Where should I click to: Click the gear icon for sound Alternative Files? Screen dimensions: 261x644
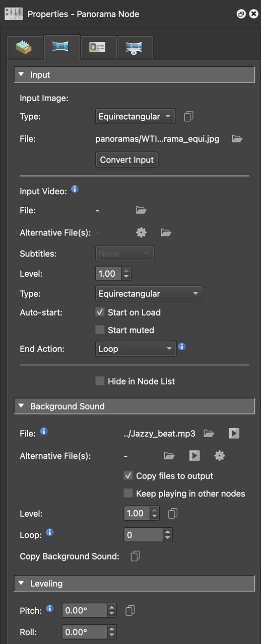tap(219, 455)
